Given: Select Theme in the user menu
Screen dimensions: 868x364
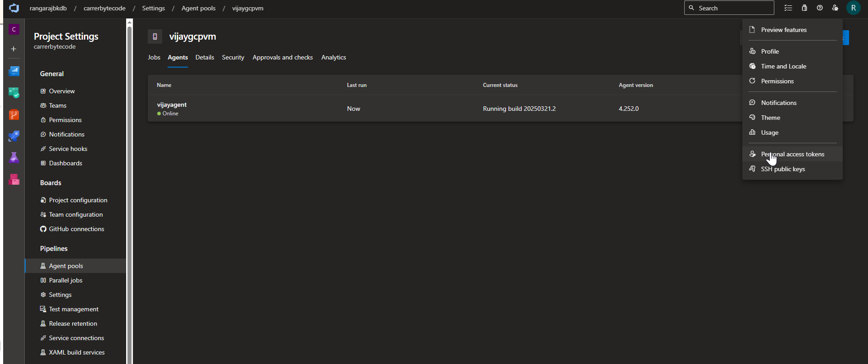Looking at the screenshot, I should 792,118.
